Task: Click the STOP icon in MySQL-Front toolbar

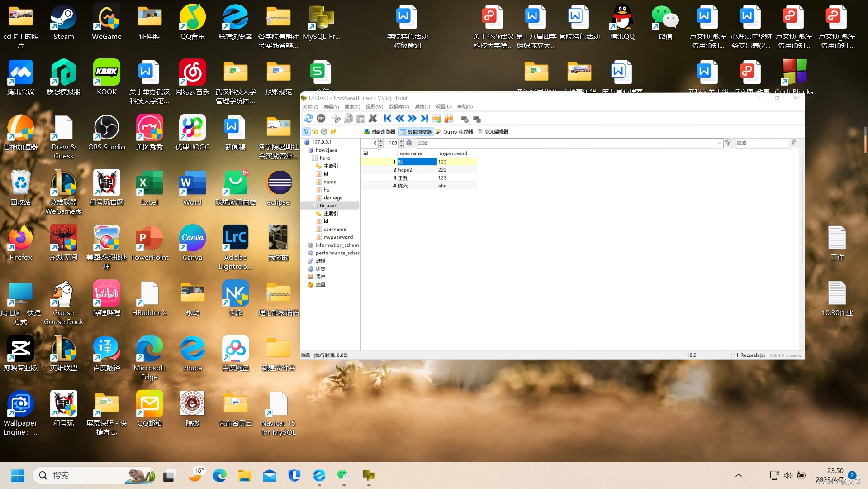Action: click(321, 119)
